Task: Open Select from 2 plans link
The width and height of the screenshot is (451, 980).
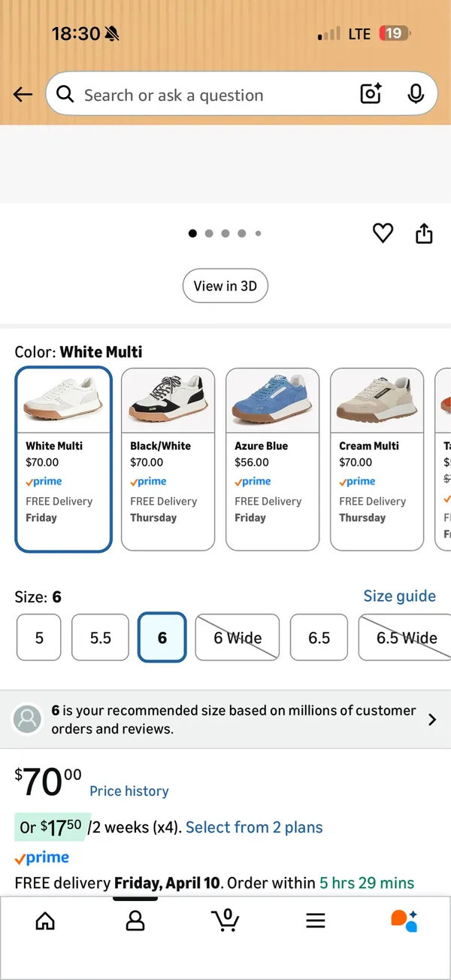Action: pos(254,827)
